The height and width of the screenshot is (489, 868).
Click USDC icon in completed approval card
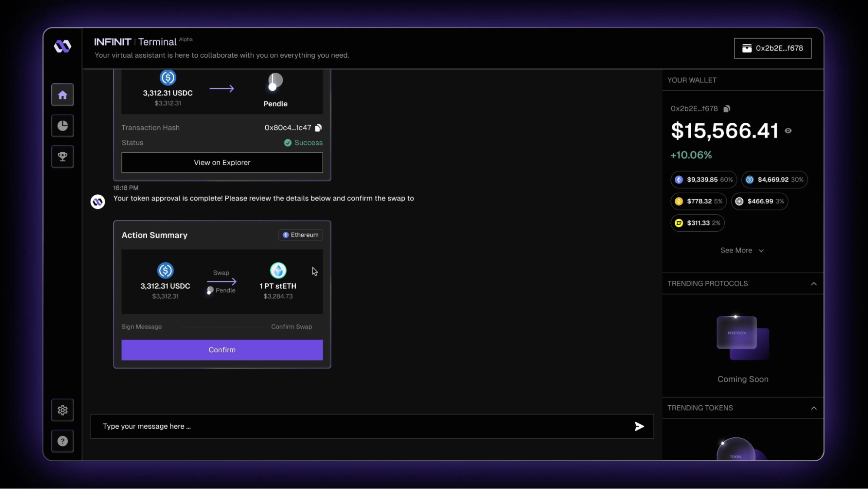(168, 78)
